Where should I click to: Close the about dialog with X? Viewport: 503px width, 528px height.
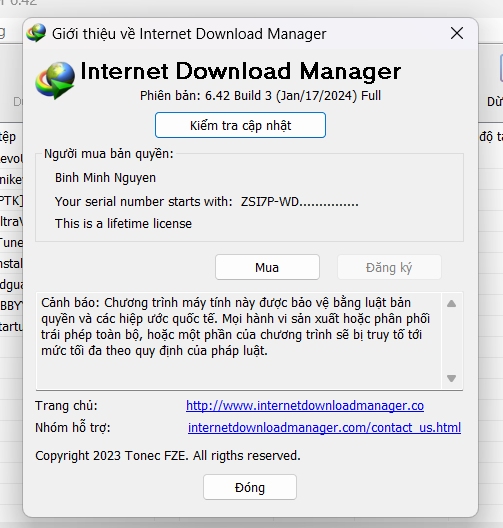point(457,33)
